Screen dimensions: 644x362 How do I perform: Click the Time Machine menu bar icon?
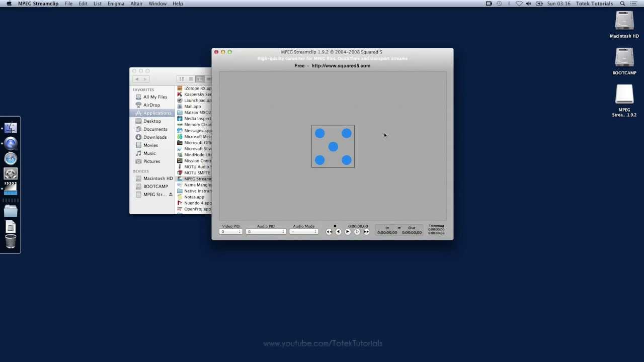[499, 4]
